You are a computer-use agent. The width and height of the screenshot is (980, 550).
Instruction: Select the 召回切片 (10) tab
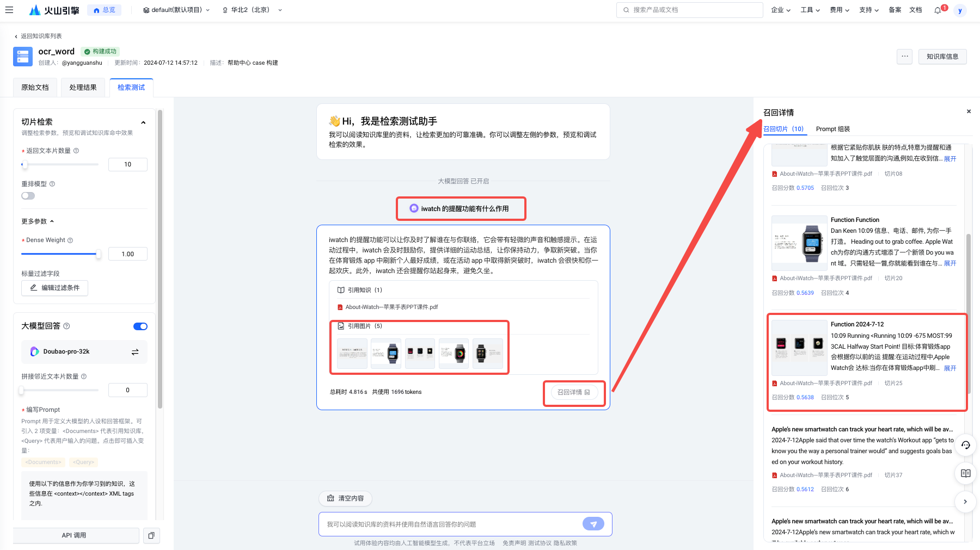pyautogui.click(x=783, y=129)
